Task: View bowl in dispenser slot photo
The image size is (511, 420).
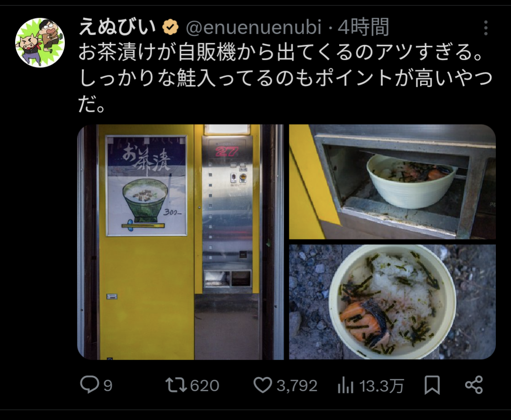Action: tap(393, 182)
